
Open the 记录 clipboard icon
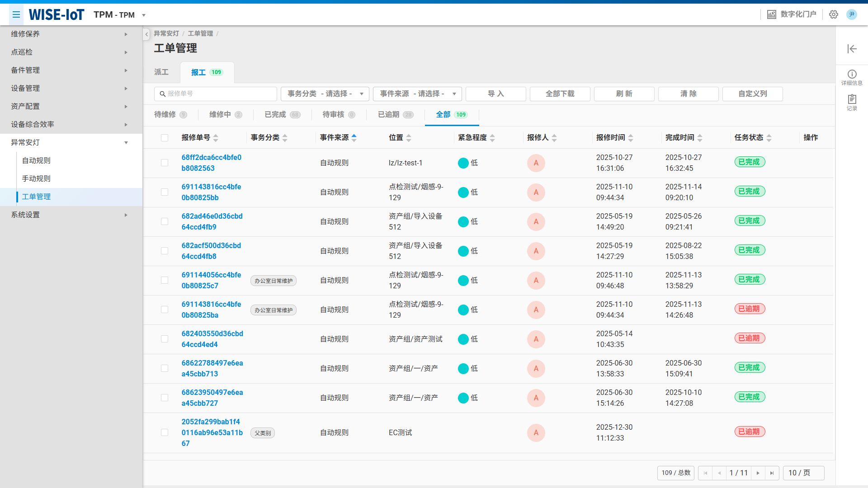(852, 99)
